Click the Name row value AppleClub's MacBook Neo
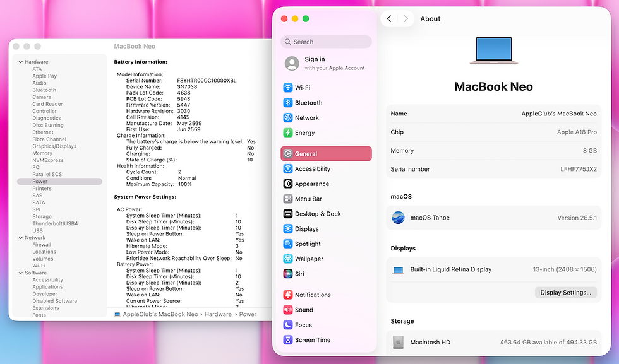 (558, 114)
